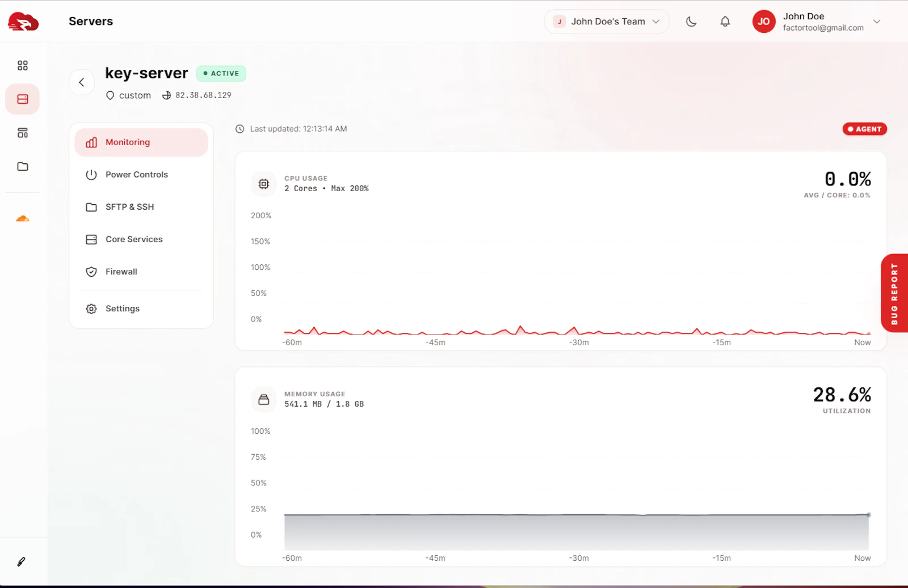Screen dimensions: 908x588
Task: Click the 28.6% memory utilization value
Action: click(842, 395)
